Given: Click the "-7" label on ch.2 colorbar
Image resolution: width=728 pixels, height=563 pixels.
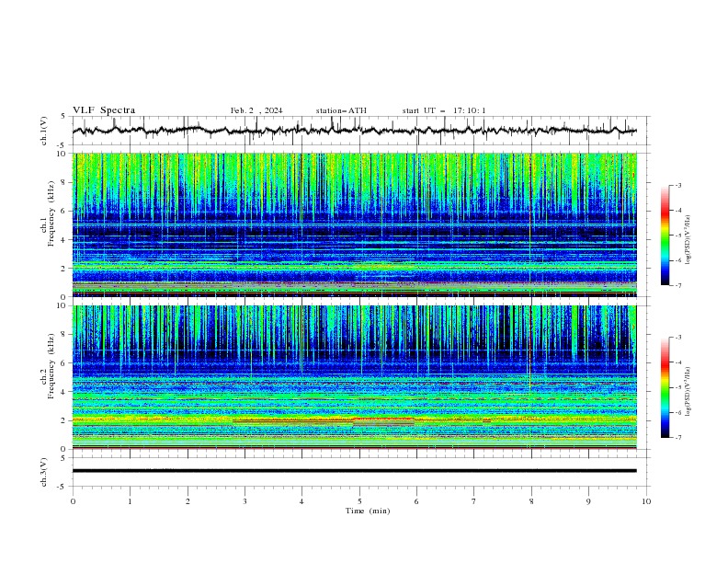Looking at the screenshot, I should pyautogui.click(x=678, y=438).
